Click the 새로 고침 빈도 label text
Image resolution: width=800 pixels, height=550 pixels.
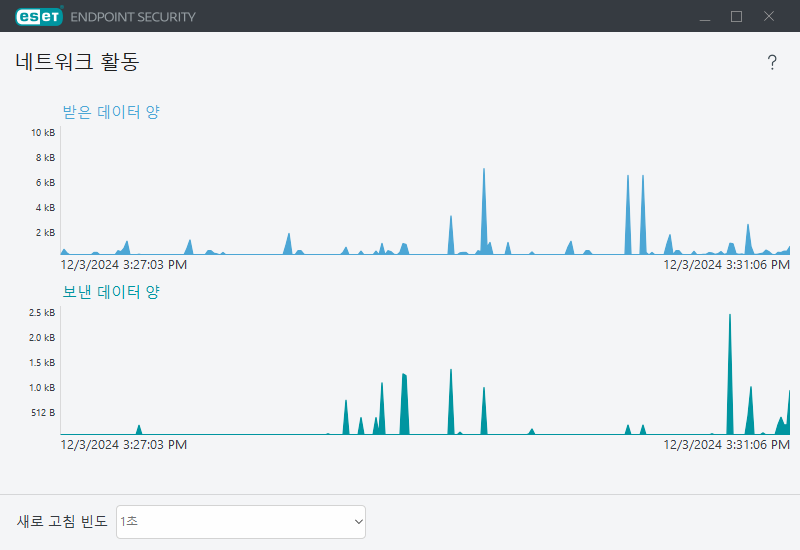click(x=62, y=521)
